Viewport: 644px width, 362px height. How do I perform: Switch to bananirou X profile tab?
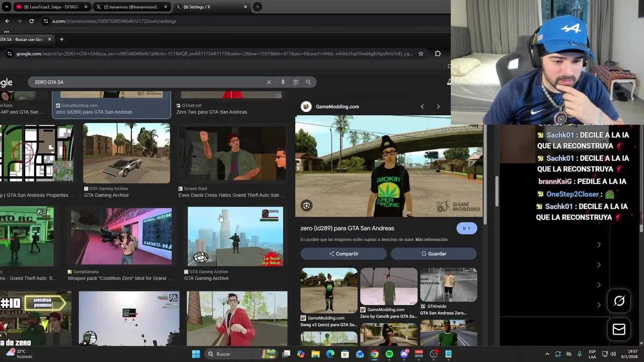click(132, 7)
